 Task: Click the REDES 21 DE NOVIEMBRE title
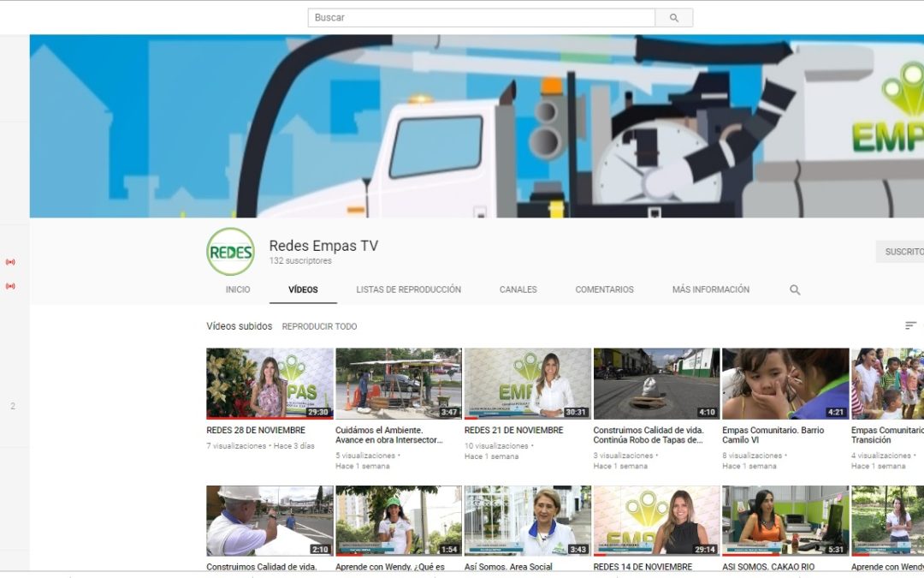coord(514,431)
